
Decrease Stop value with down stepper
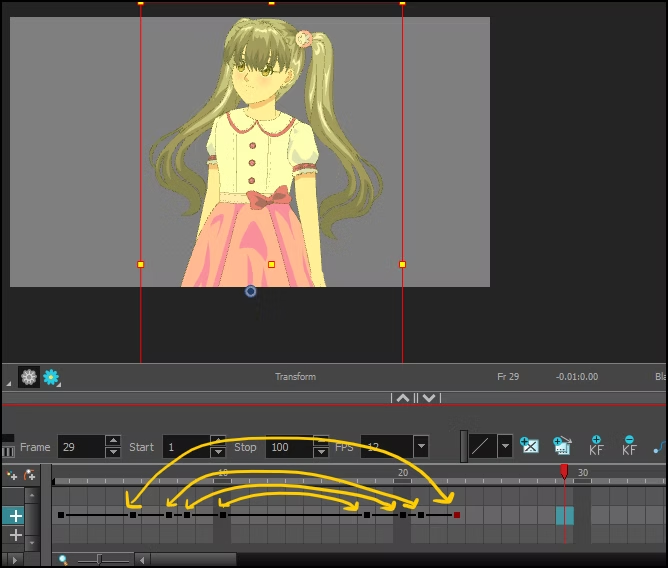click(x=321, y=453)
